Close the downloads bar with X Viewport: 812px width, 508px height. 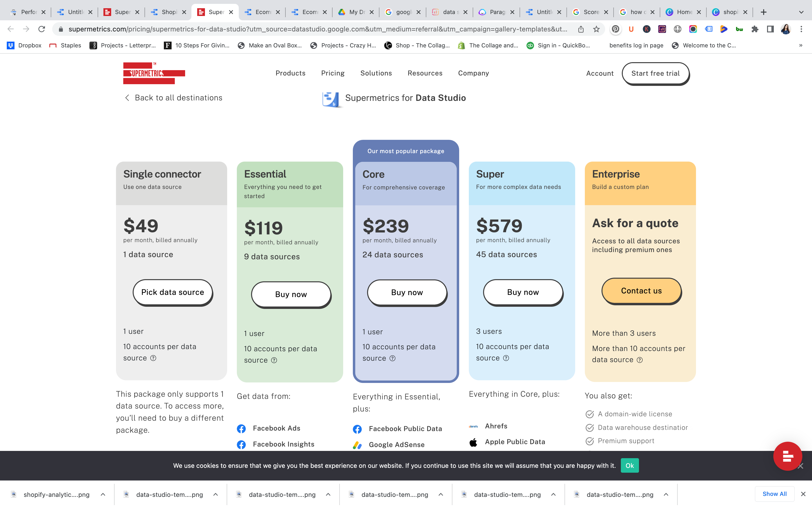(x=803, y=494)
